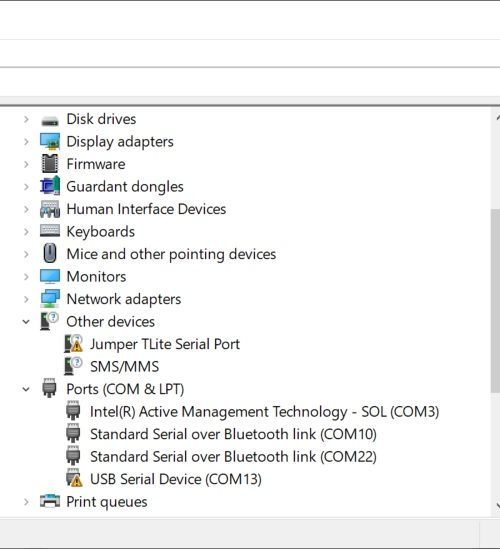Click the Print queues printer icon
500x549 pixels.
[x=50, y=501]
